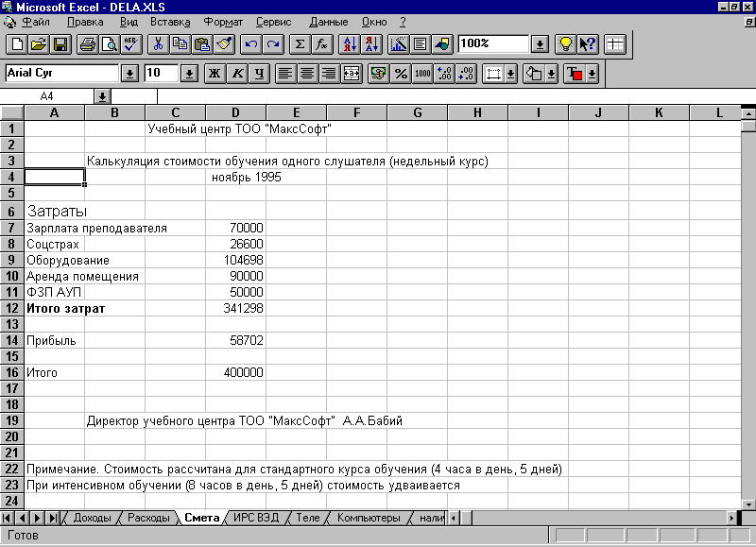Cut selection with the scissors icon
This screenshot has width=756, height=547.
coord(158,44)
